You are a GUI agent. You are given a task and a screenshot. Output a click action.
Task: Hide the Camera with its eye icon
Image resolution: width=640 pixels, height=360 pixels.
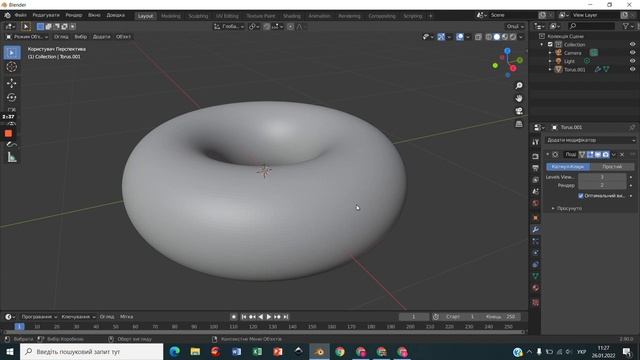pos(632,53)
